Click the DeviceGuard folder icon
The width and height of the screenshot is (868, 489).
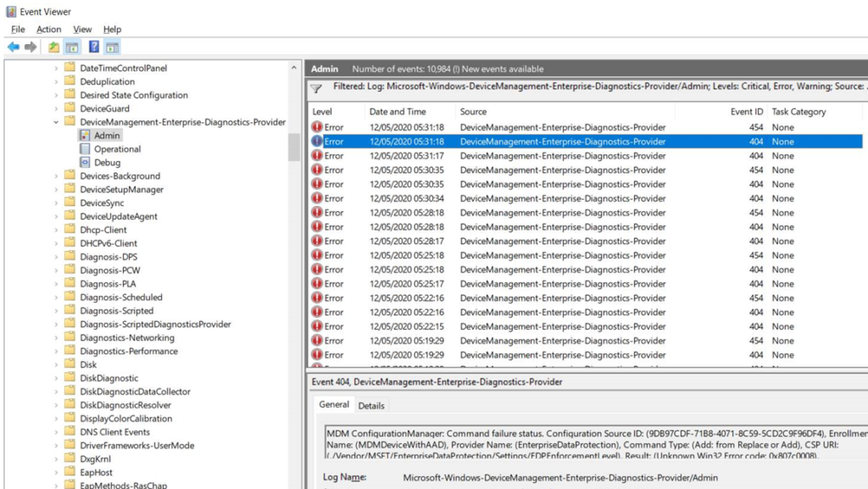click(70, 108)
